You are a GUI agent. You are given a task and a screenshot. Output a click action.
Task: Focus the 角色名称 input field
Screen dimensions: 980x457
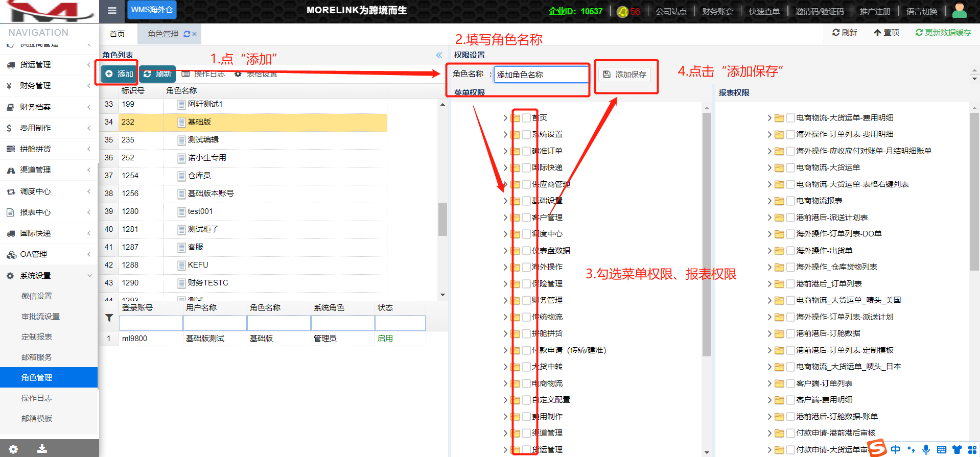pos(541,75)
